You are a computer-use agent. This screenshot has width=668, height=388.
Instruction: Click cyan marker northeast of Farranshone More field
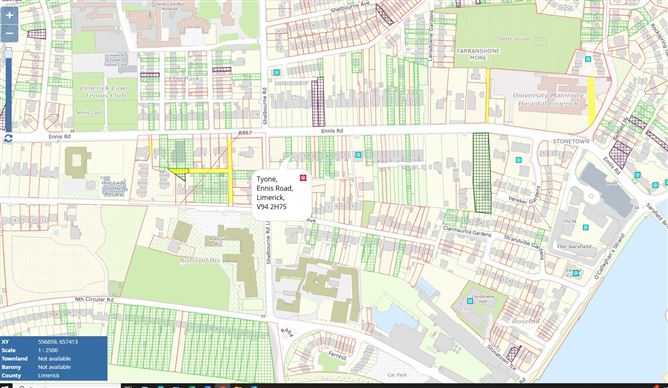pyautogui.click(x=588, y=59)
